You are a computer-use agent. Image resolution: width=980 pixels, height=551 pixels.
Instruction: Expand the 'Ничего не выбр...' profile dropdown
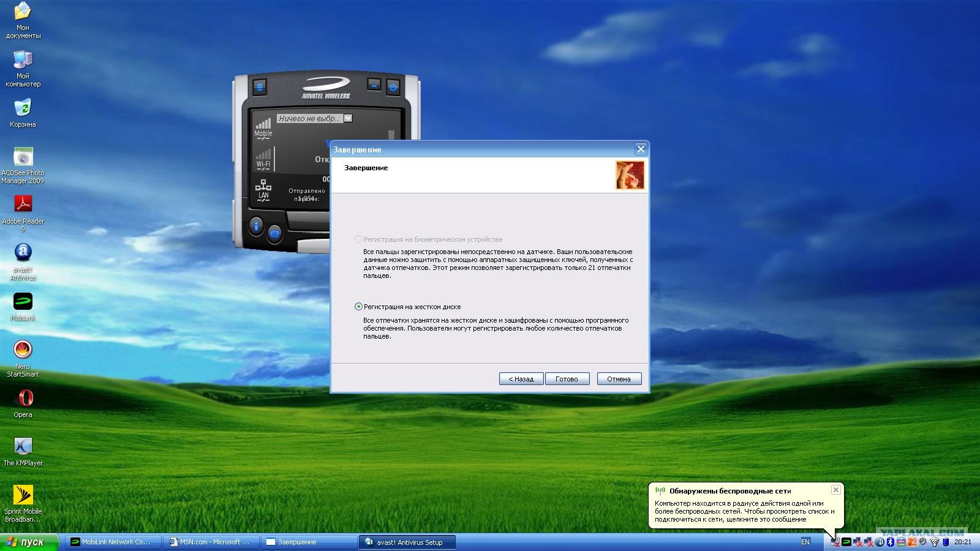click(348, 118)
